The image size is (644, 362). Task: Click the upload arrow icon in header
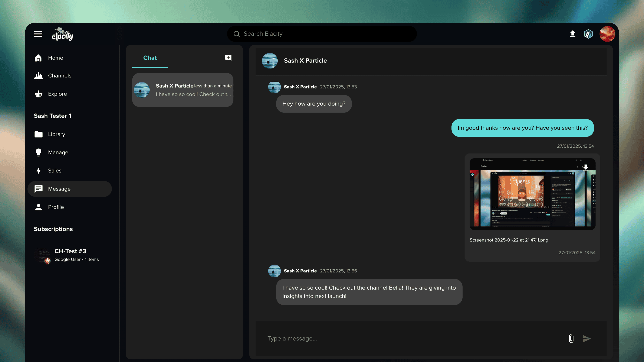click(572, 34)
